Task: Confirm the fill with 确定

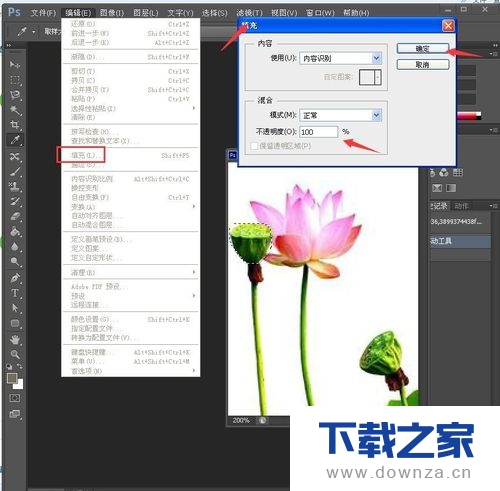Action: (423, 49)
